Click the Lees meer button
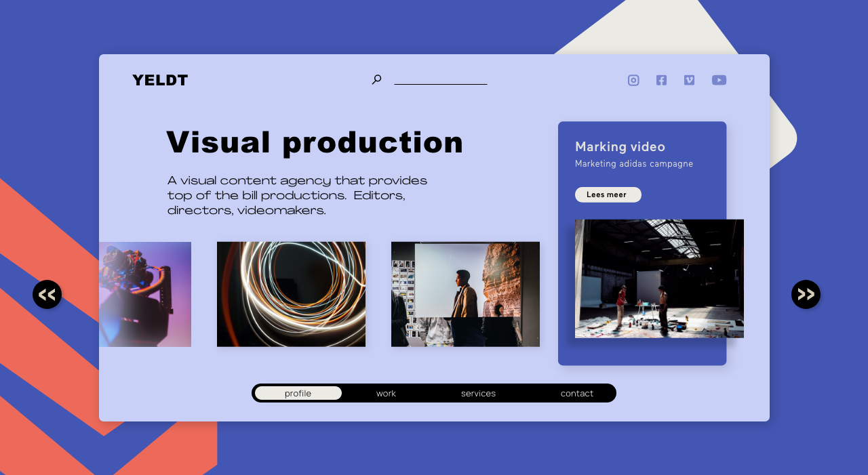 (x=608, y=194)
